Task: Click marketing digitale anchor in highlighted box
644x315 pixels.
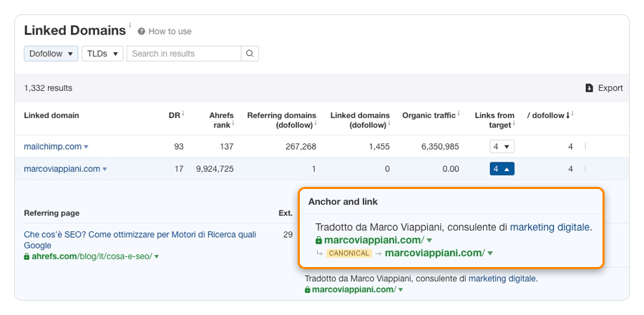Action: 550,227
